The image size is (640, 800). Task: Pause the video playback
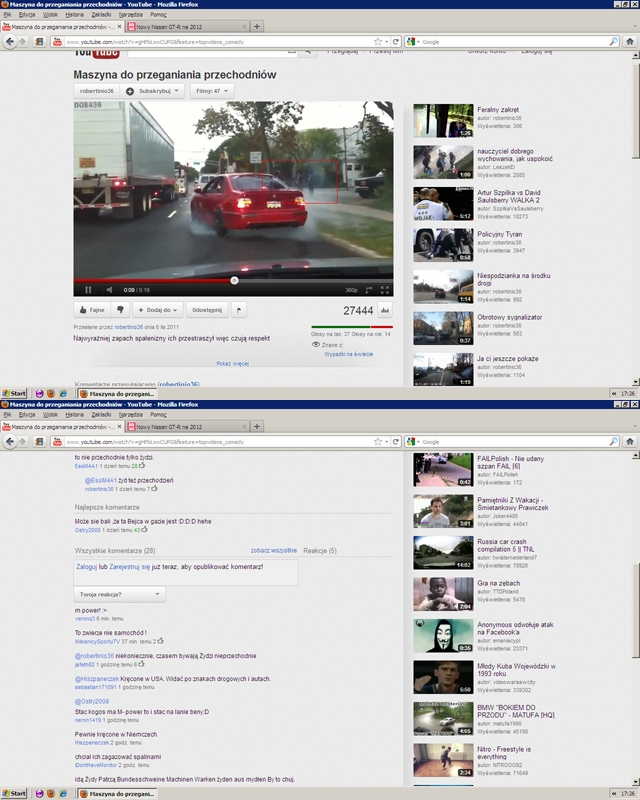point(87,290)
